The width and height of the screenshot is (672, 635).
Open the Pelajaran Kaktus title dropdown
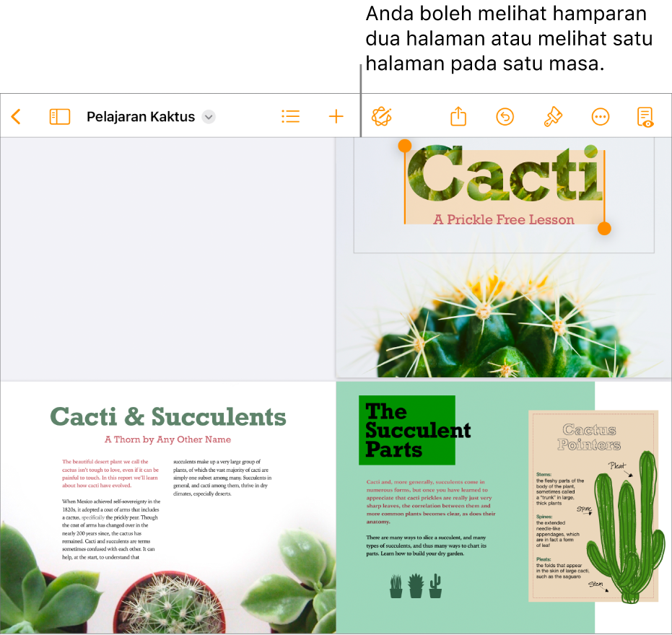[x=209, y=117]
